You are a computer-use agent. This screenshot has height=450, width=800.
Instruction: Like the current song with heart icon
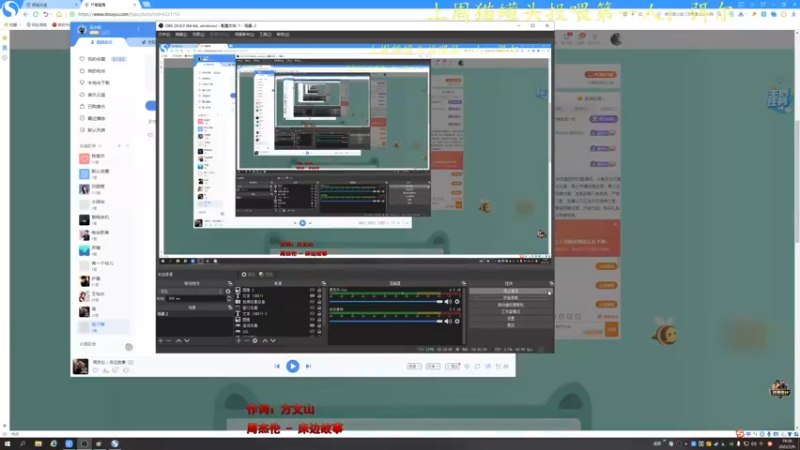[95, 370]
